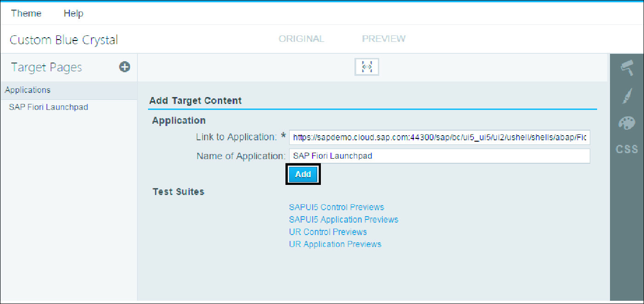Focus the Link to Application field
The height and width of the screenshot is (304, 644).
(x=439, y=137)
